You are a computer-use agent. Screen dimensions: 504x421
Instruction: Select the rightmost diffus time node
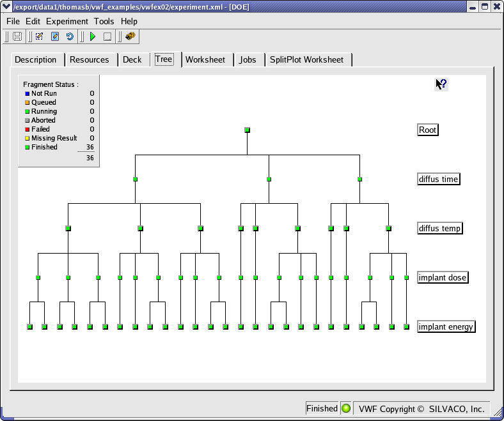[x=359, y=179]
